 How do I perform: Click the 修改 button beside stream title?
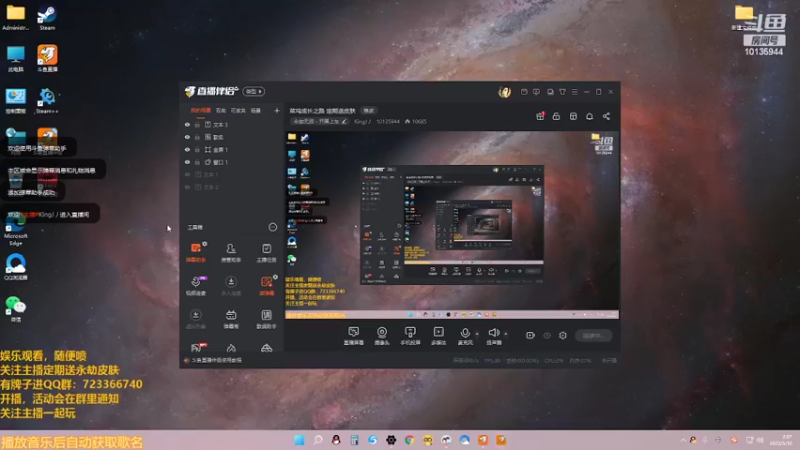click(368, 111)
